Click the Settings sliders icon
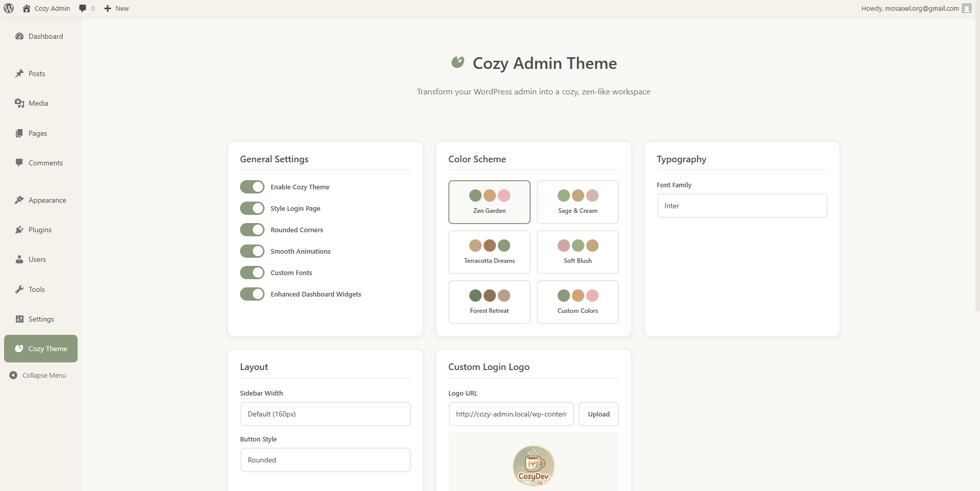The image size is (980, 491). click(19, 319)
